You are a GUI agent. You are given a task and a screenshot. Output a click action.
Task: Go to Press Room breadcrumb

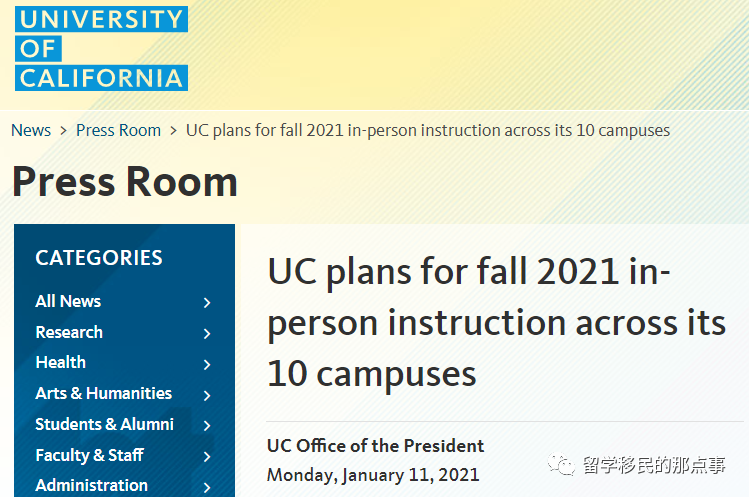coord(118,130)
